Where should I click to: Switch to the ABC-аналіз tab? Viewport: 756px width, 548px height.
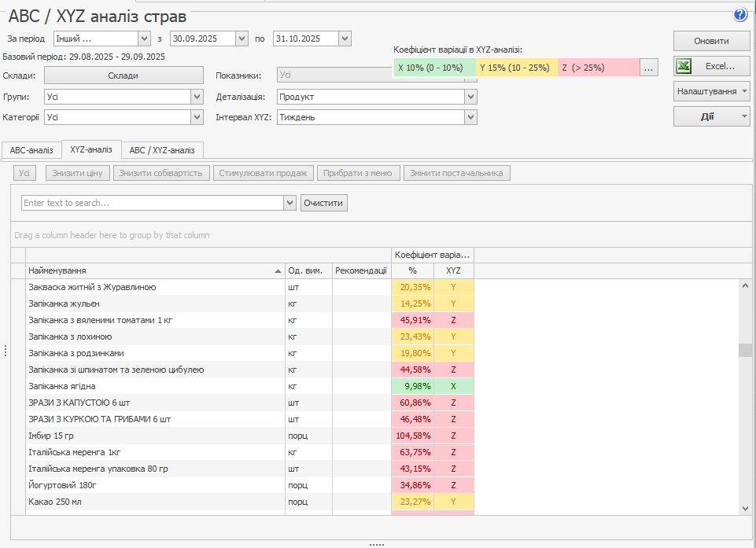tap(31, 149)
